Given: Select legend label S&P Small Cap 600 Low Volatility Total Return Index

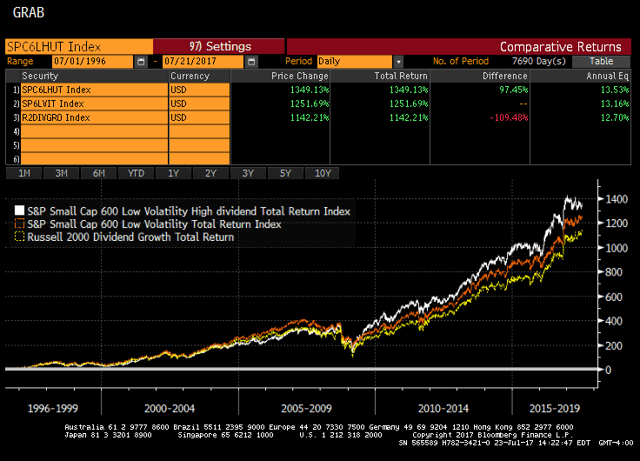Looking at the screenshot, I should click(154, 224).
